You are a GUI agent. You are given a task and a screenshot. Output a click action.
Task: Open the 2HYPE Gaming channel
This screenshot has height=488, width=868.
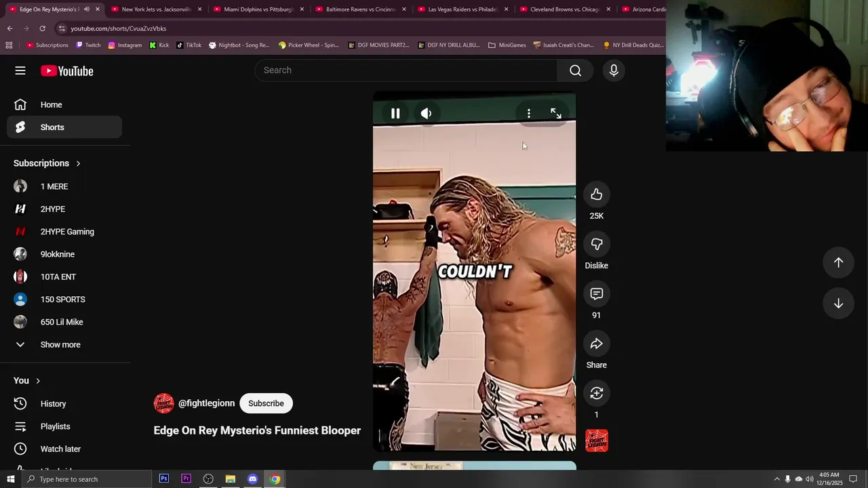click(64, 232)
